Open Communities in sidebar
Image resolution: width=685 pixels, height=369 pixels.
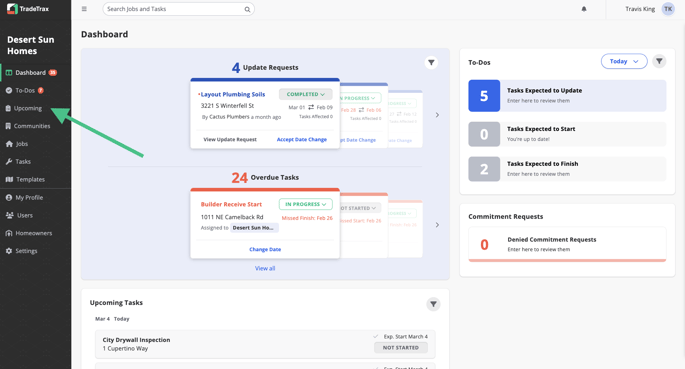point(32,126)
